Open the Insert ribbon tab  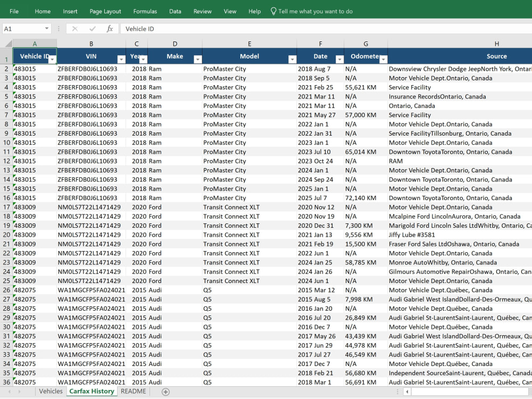point(70,11)
